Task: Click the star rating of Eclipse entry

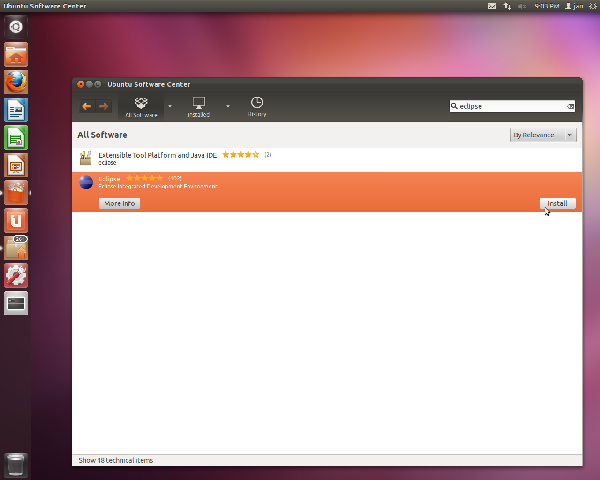Action: 145,178
